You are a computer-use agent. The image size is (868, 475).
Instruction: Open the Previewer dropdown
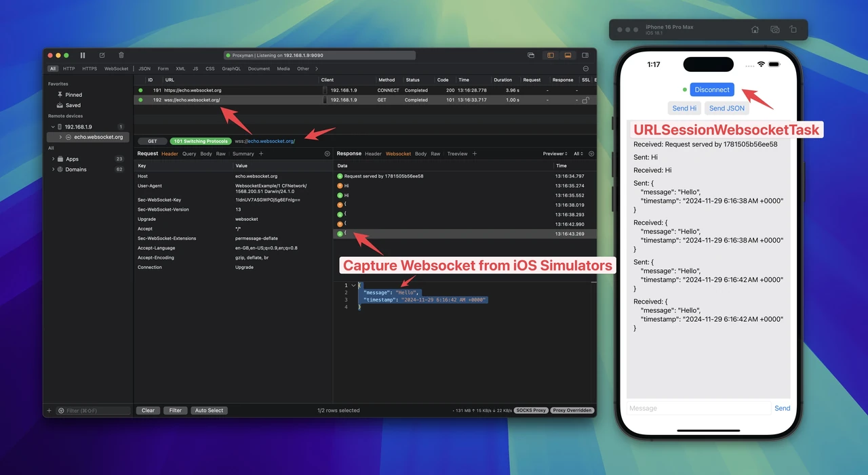pyautogui.click(x=556, y=154)
